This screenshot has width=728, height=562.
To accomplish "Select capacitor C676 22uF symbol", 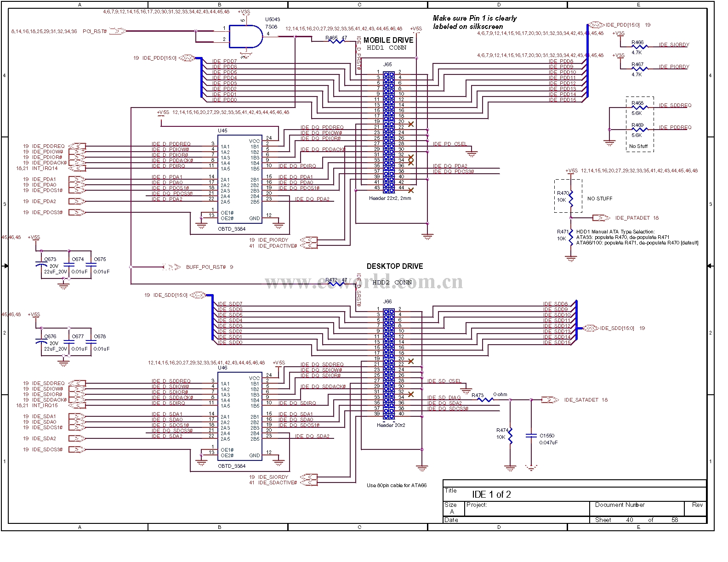I will [x=41, y=342].
